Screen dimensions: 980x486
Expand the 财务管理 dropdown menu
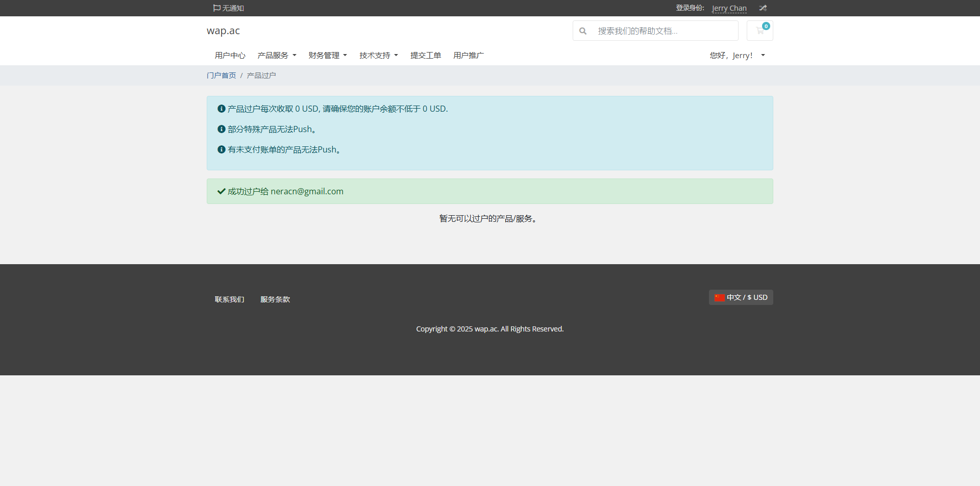[328, 55]
